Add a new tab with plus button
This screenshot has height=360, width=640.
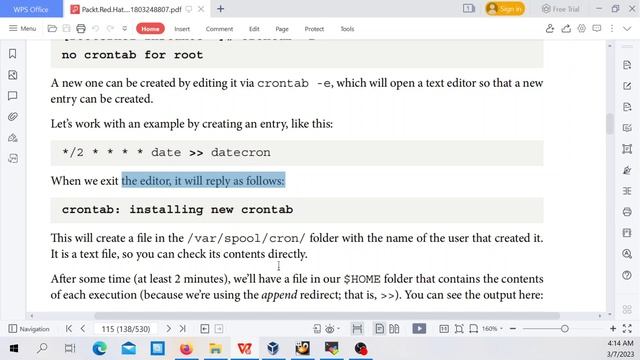[220, 9]
